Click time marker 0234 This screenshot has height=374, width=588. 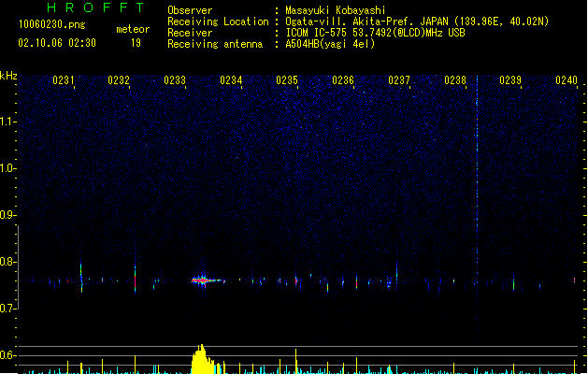click(231, 80)
